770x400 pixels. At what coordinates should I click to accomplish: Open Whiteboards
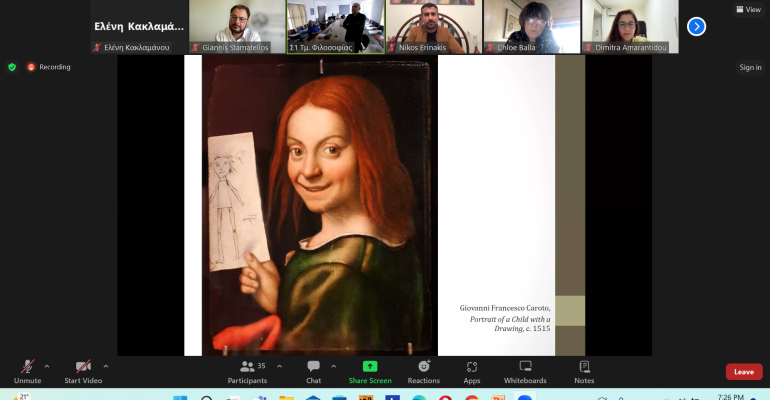525,372
